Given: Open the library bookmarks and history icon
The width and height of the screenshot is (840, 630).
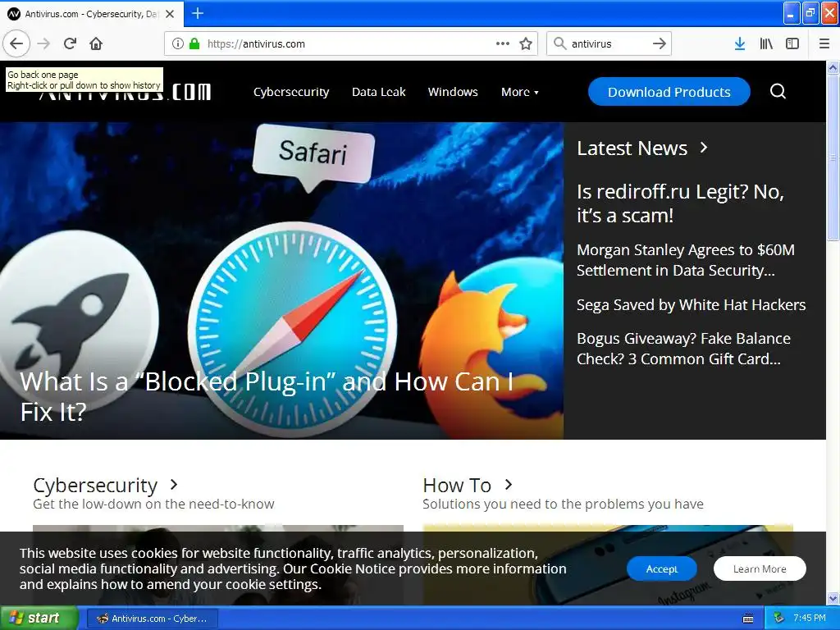Looking at the screenshot, I should pyautogui.click(x=766, y=44).
